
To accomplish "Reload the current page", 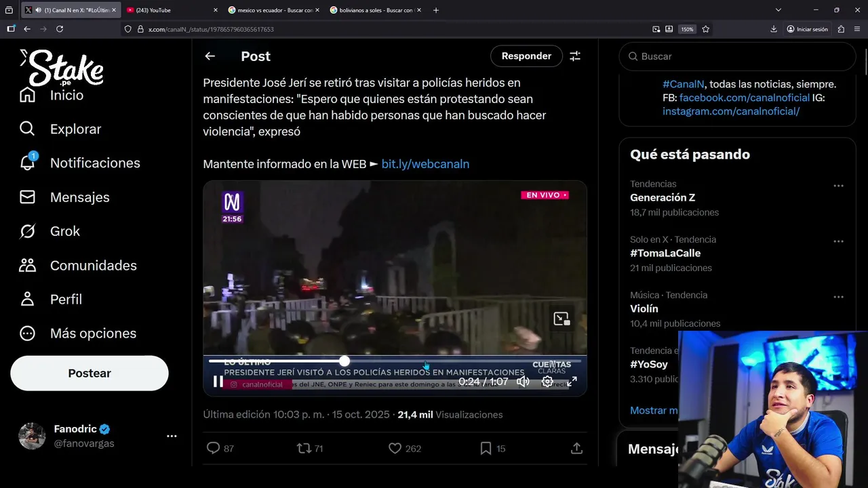I will [x=60, y=29].
